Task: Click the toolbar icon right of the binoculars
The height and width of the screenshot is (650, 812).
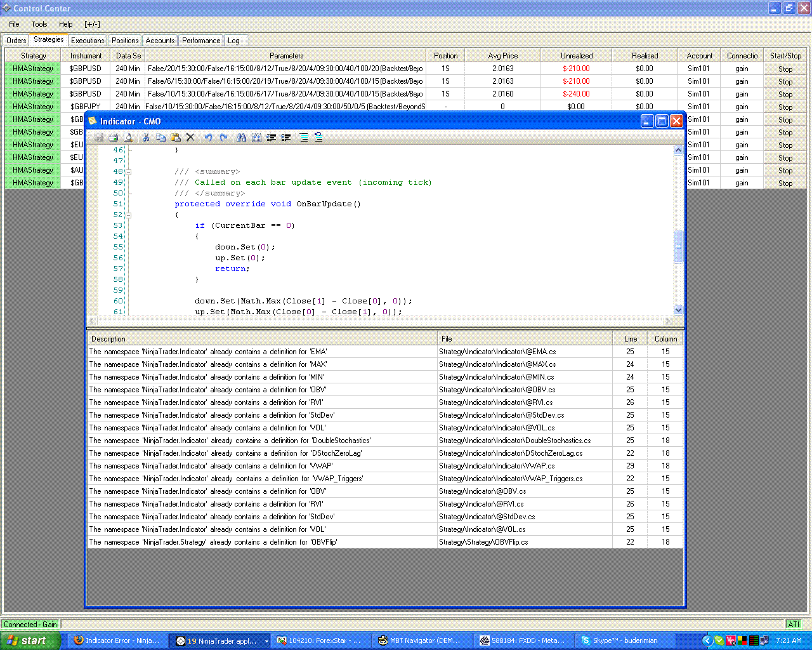Action: (x=256, y=137)
